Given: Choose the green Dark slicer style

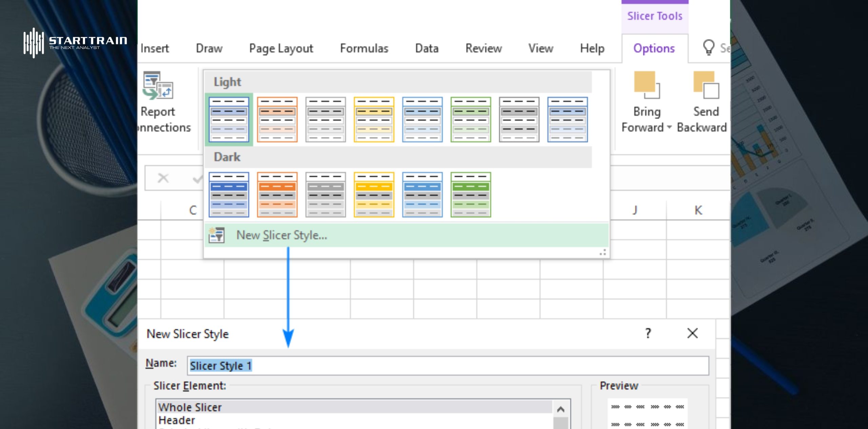Looking at the screenshot, I should pos(471,195).
